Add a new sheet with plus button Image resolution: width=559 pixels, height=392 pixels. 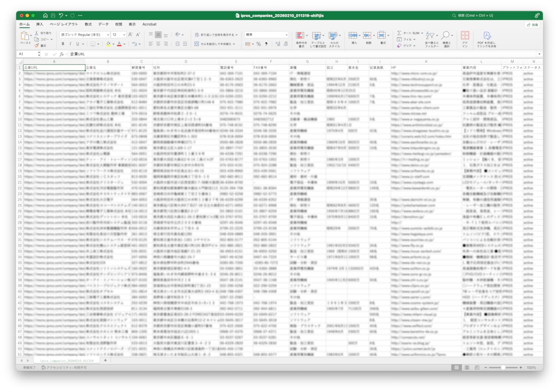105,360
